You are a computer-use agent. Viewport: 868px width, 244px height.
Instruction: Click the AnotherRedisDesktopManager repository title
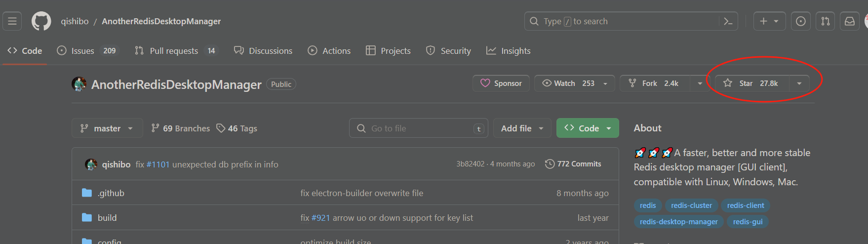pyautogui.click(x=176, y=84)
